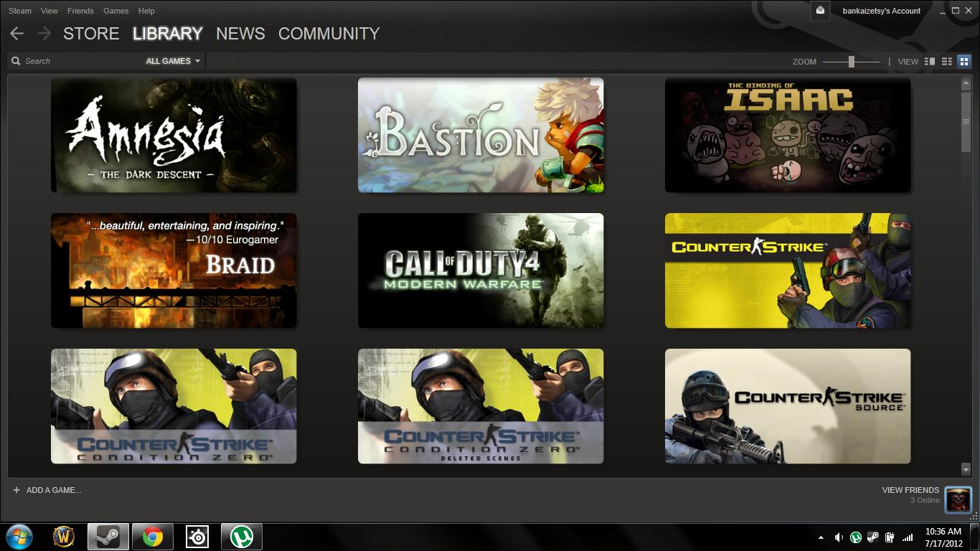Viewport: 980px width, 551px height.
Task: Click the uTorrent system tray icon
Action: coord(856,537)
